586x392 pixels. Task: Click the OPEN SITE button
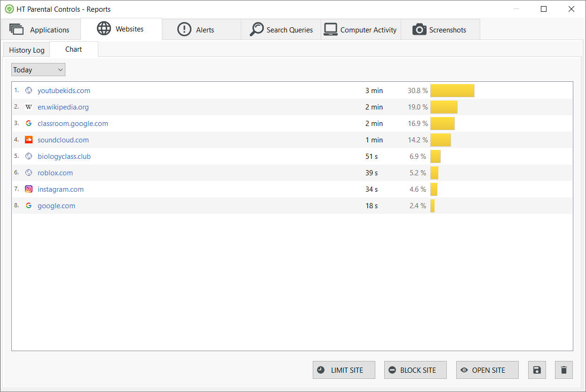(487, 370)
